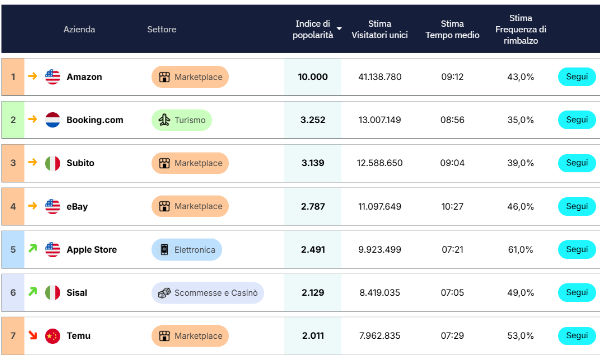Click the rank number 7 cell
Image resolution: width=600 pixels, height=360 pixels.
pos(13,336)
